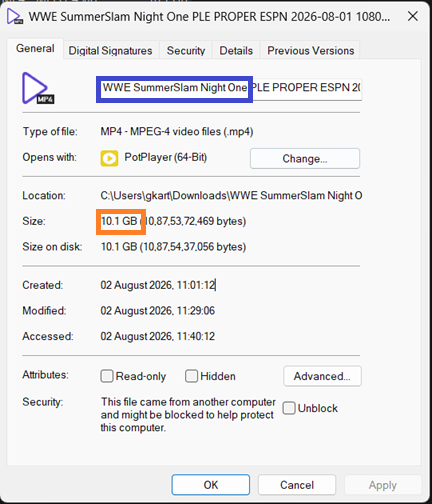Select the file location path text
The width and height of the screenshot is (432, 504).
(231, 195)
